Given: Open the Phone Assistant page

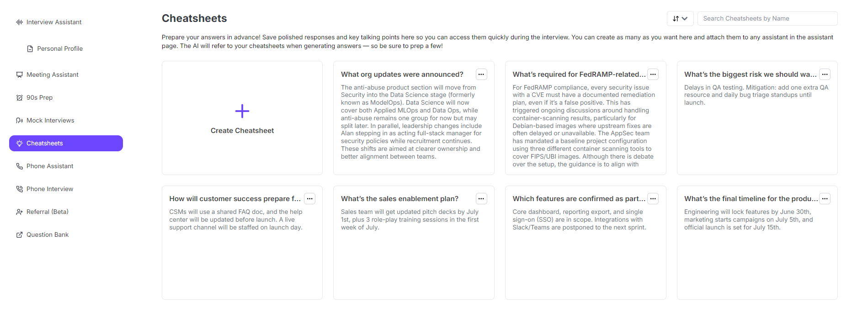Looking at the screenshot, I should tap(49, 166).
